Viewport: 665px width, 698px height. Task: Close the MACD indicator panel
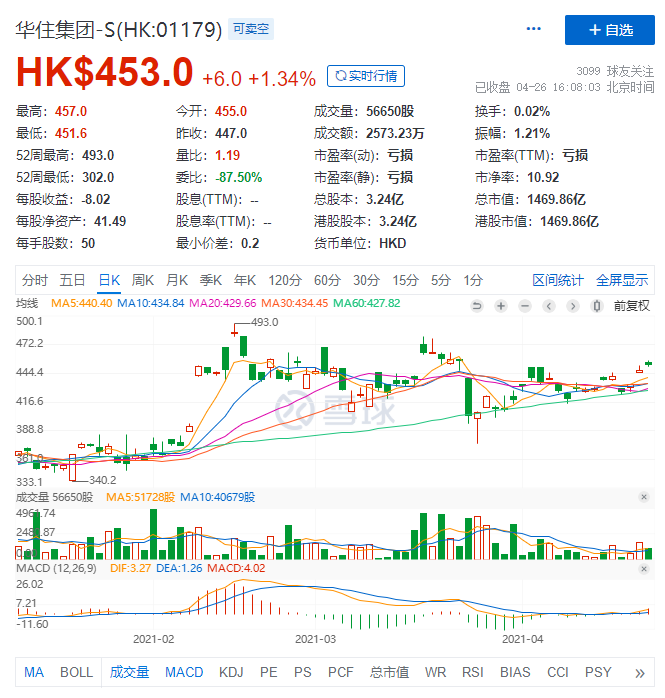point(644,569)
